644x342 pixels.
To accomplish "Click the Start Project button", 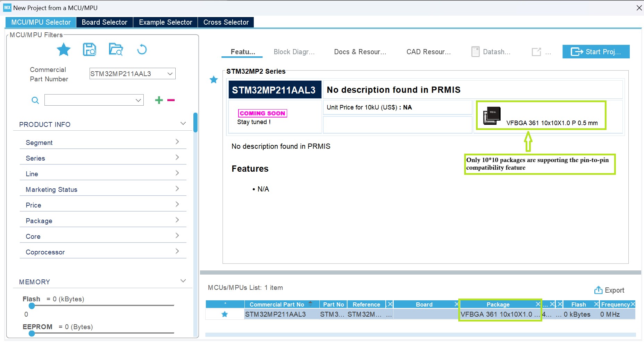I will tap(596, 52).
